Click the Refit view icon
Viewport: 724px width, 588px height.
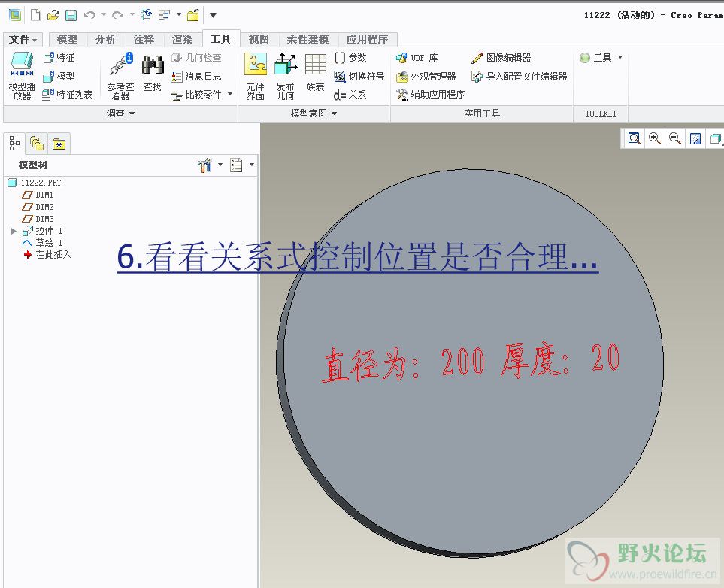[634, 138]
